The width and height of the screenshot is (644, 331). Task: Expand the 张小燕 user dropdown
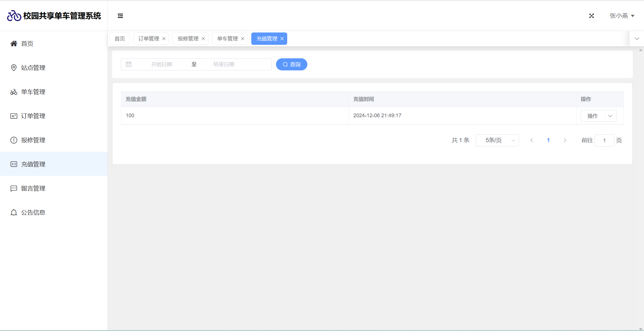tap(622, 16)
